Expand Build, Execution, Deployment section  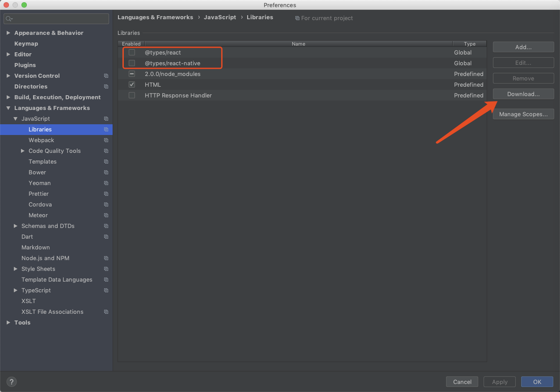coord(8,97)
